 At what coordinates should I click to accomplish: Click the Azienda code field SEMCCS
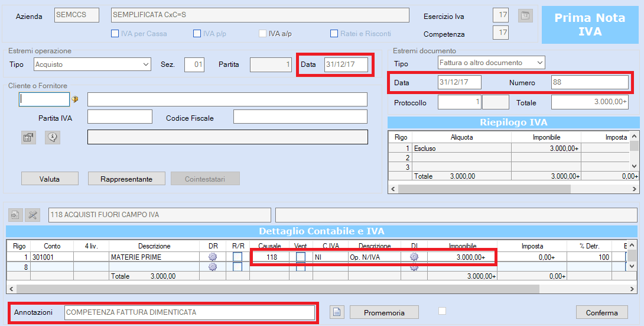coord(77,15)
